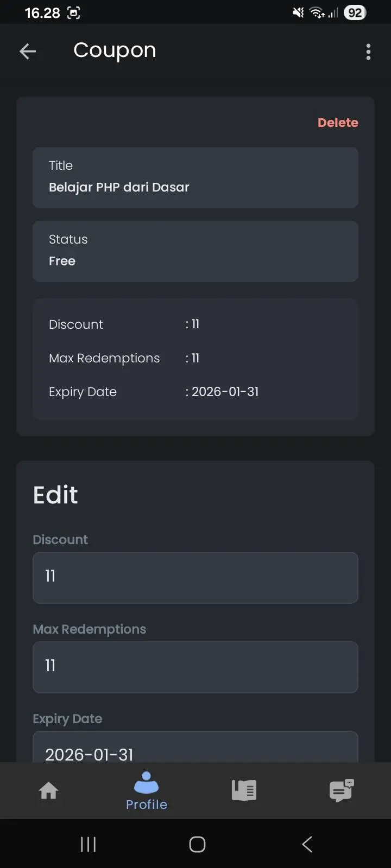Viewport: 391px width, 868px height.
Task: Open the chat messages icon tab
Action: coord(342,790)
